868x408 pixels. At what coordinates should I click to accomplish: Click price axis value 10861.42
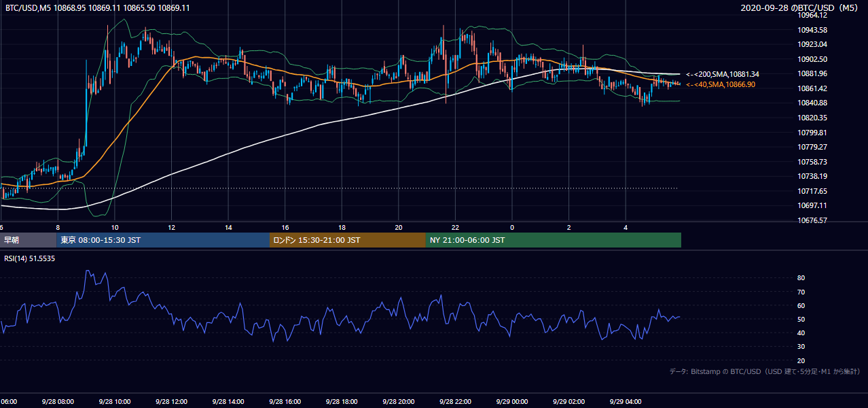[x=813, y=88]
